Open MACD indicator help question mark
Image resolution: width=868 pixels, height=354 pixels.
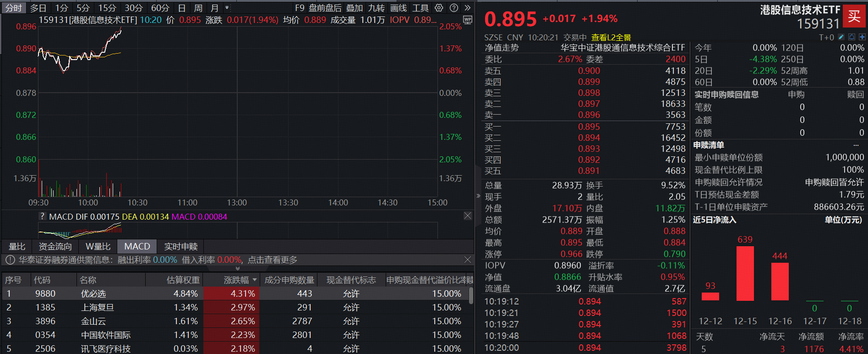pos(43,216)
